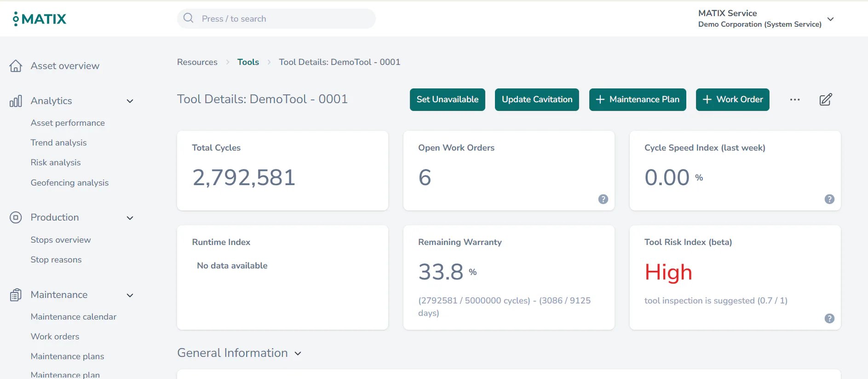Screen dimensions: 868x379
Task: Open Maintenance plans page
Action: pos(67,356)
